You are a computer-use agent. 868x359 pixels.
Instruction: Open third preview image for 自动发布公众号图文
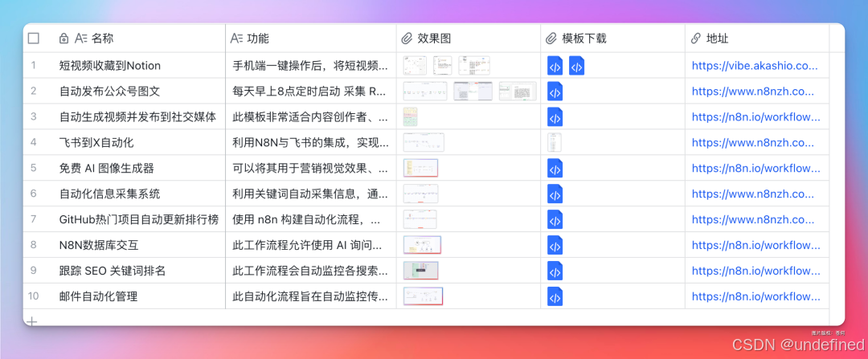tap(518, 92)
